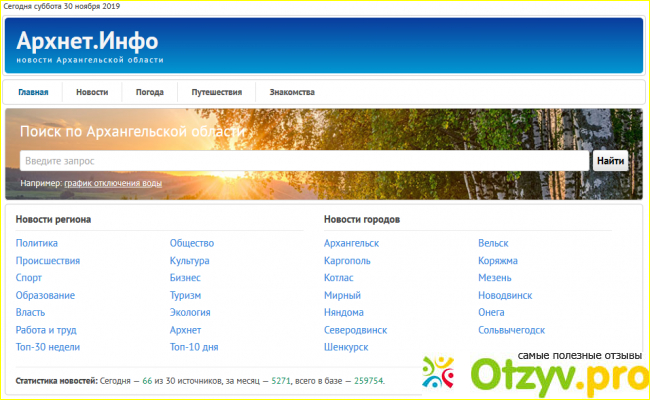Open the Погода menu item

(x=150, y=92)
